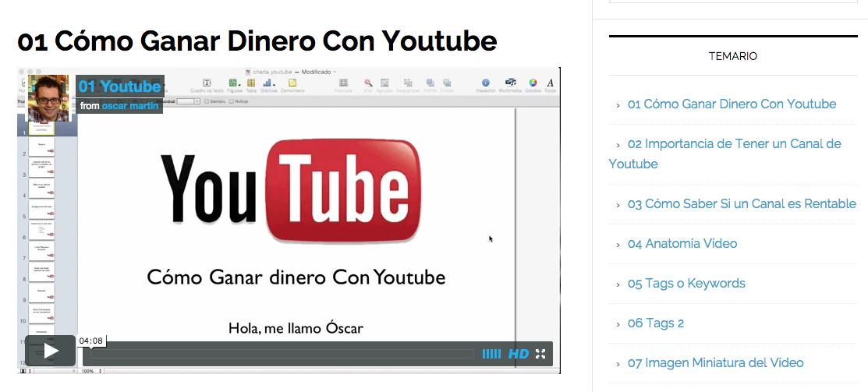Select slide 3 thumbnail in navigator

tap(42, 168)
